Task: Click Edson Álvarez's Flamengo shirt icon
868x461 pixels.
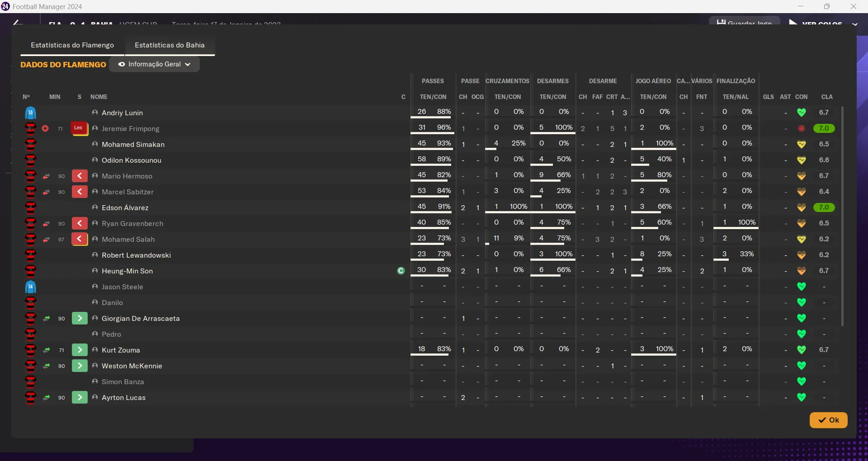Action: (x=31, y=207)
